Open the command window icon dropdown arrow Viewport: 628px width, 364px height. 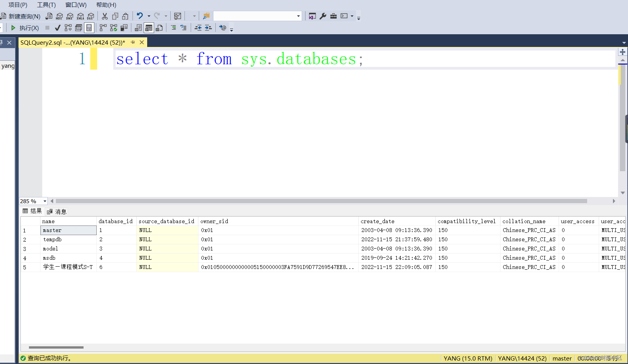[x=352, y=16]
